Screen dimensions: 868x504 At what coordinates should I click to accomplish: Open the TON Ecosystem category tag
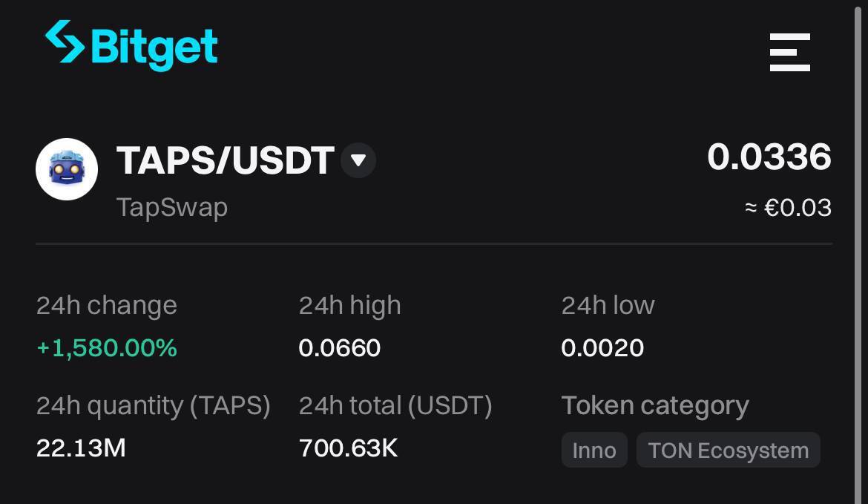coord(728,450)
